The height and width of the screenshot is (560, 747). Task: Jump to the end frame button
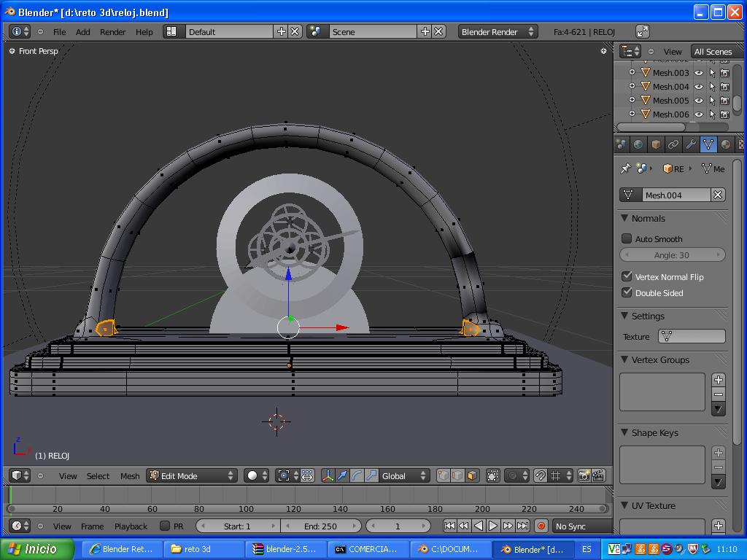point(522,526)
